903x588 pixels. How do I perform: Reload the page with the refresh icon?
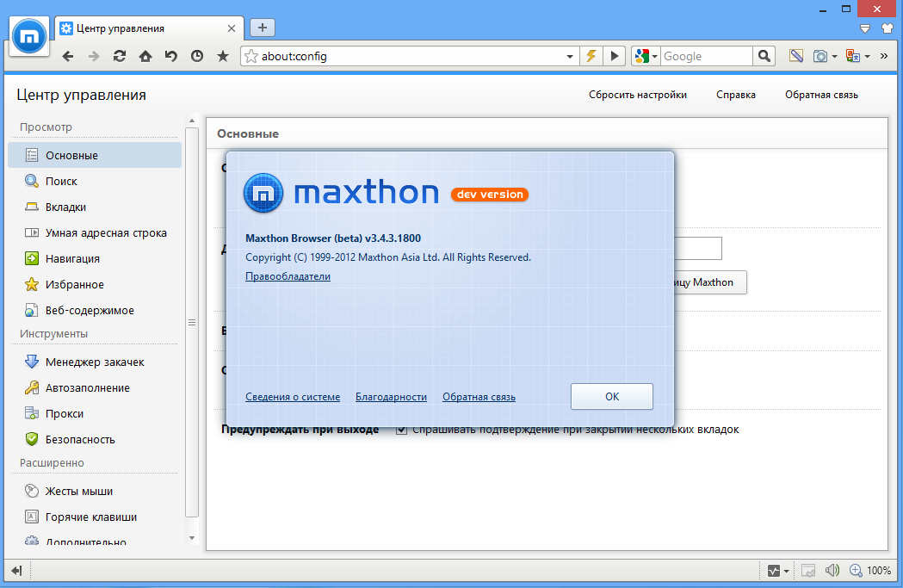coord(120,56)
